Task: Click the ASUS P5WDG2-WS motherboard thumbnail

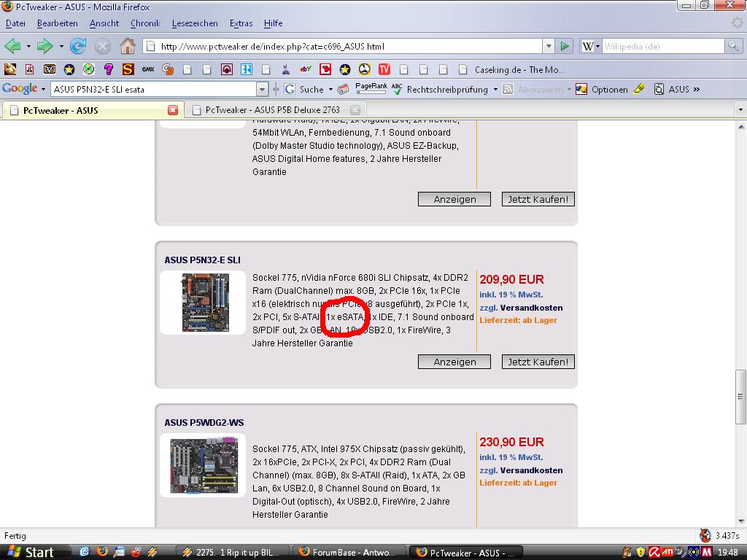Action: [x=204, y=465]
